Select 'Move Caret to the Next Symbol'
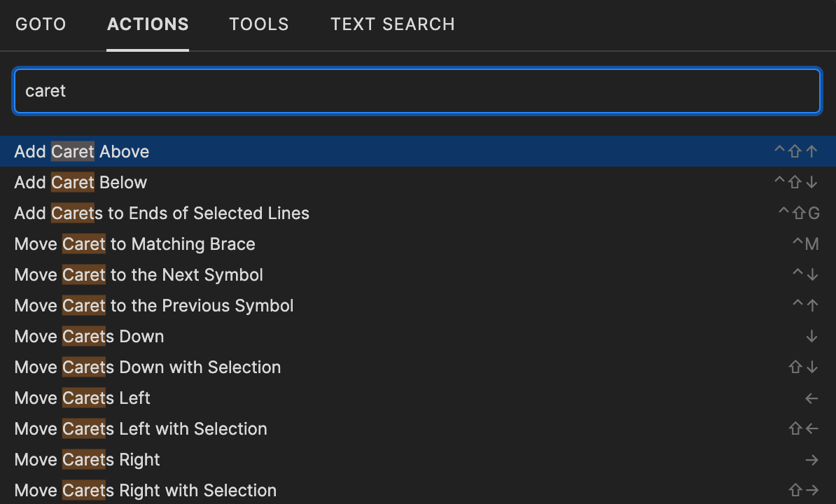 418,275
